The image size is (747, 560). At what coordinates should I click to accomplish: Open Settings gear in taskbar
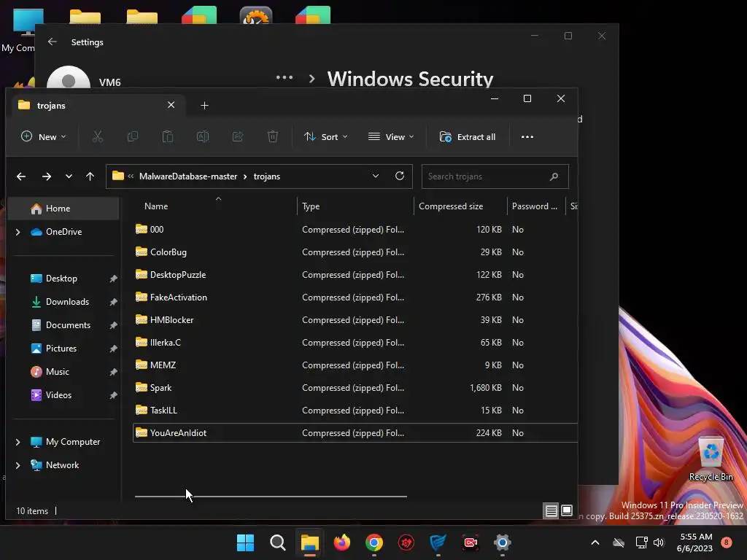tap(502, 542)
